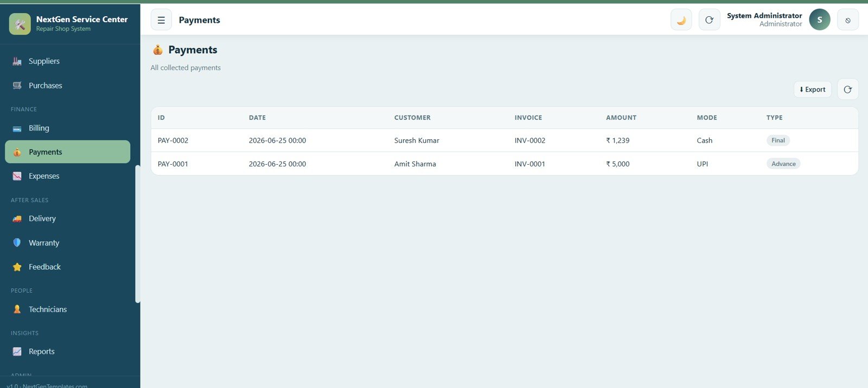Click the logout icon in top-right corner

(848, 20)
